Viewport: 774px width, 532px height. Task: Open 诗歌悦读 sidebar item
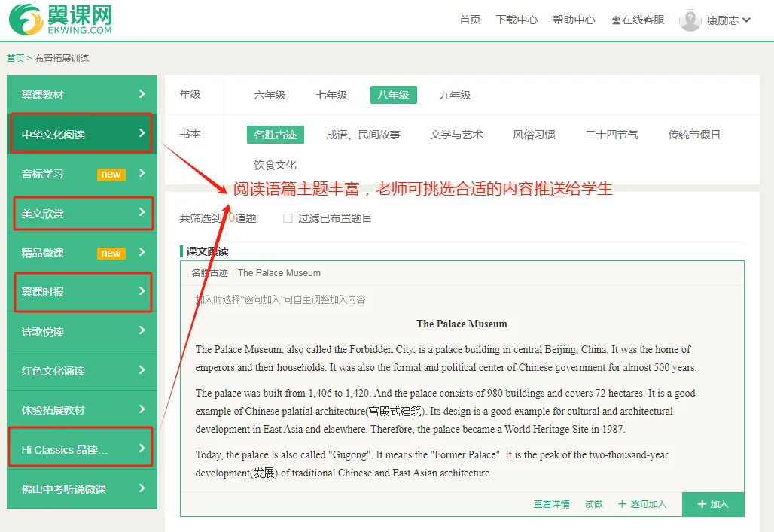click(82, 331)
